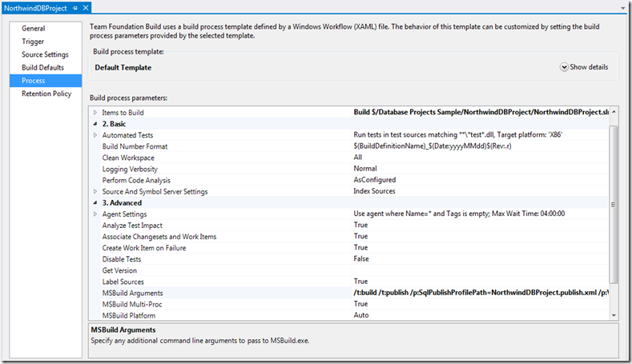Open Retention Policy section
Screen dimensions: 632x364
pos(46,94)
